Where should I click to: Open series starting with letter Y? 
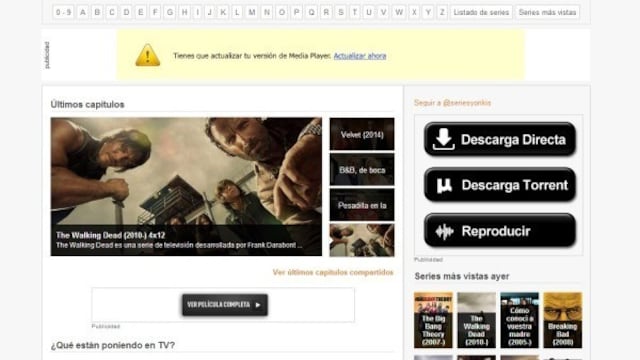[x=428, y=12]
